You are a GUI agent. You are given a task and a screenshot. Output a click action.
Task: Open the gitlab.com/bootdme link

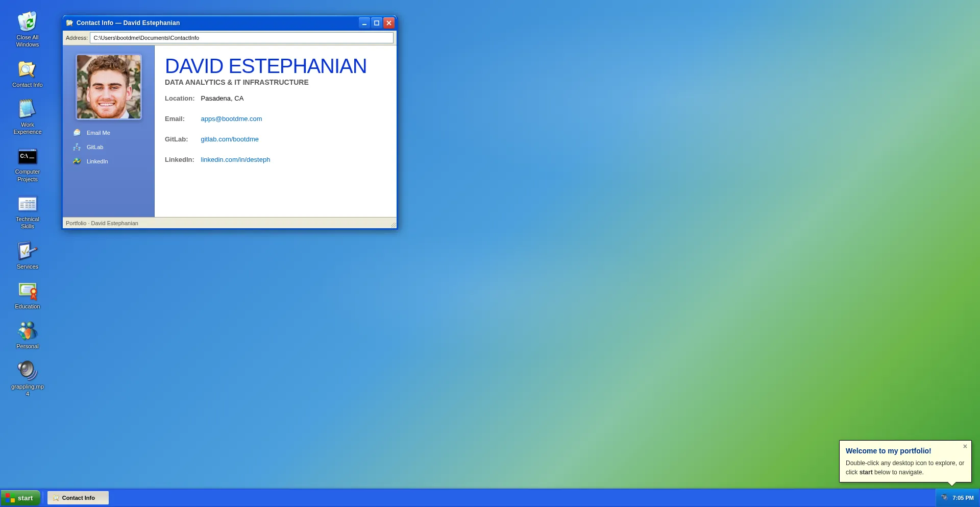click(230, 139)
